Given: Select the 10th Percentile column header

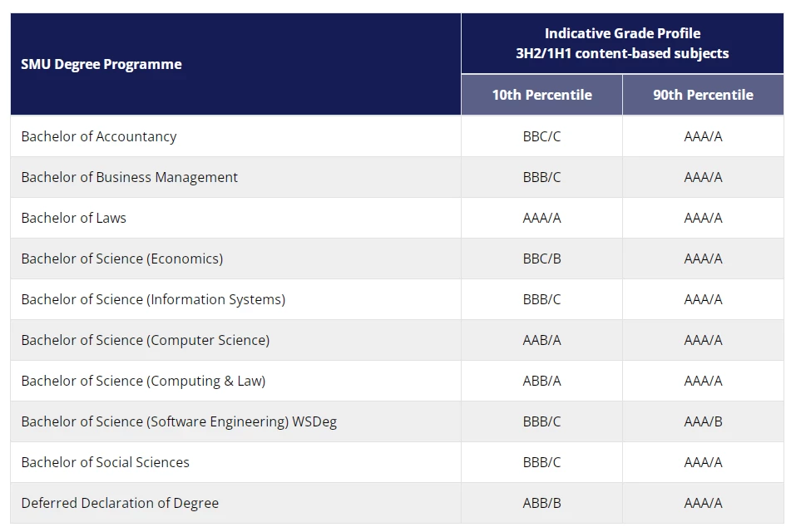Looking at the screenshot, I should tap(541, 95).
